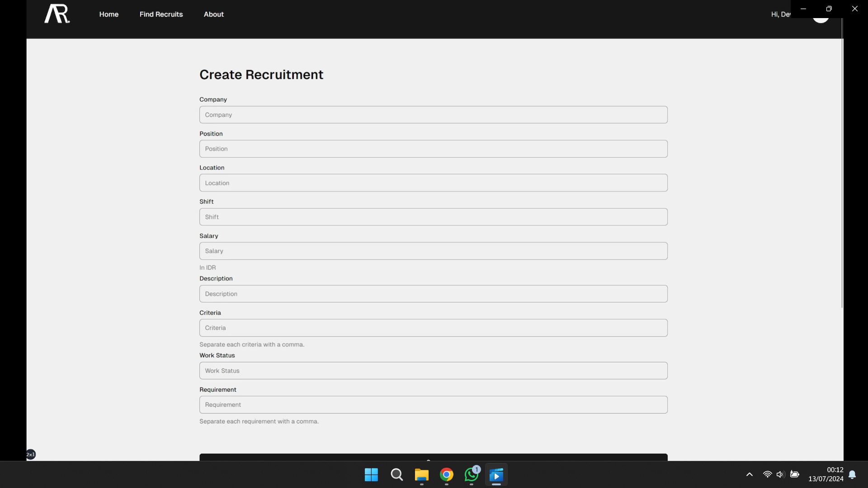Open volume speaker icon
The image size is (868, 488).
[780, 474]
